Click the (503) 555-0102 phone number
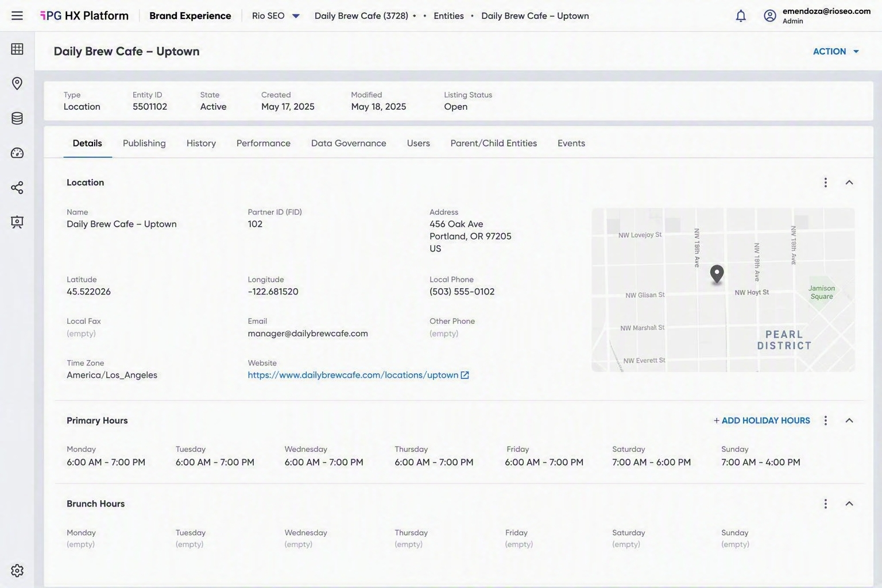Viewport: 882px width, 588px height. 462,292
